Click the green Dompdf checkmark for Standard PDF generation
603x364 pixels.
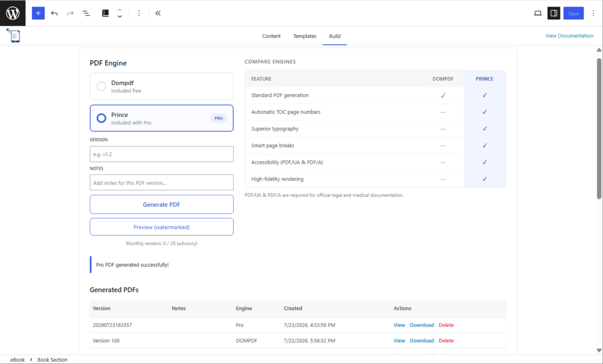pyautogui.click(x=443, y=95)
